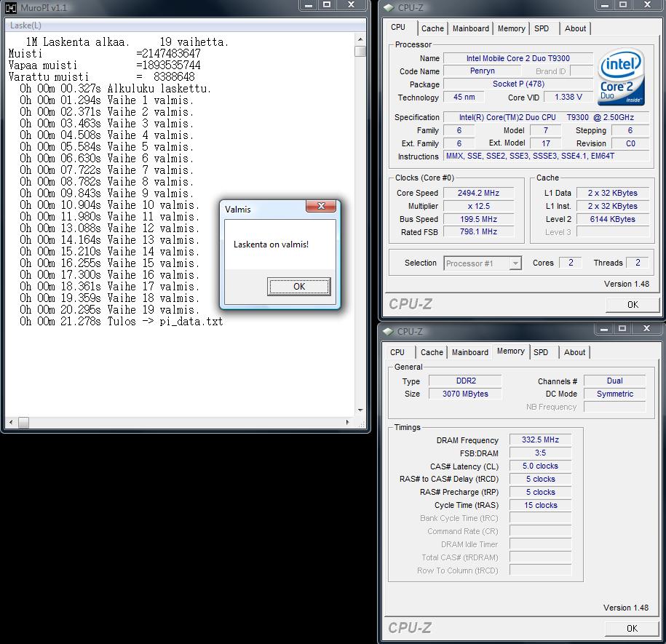Click the 'Laskenta on valmis!' dialog message
The height and width of the screenshot is (644, 666).
[x=271, y=245]
